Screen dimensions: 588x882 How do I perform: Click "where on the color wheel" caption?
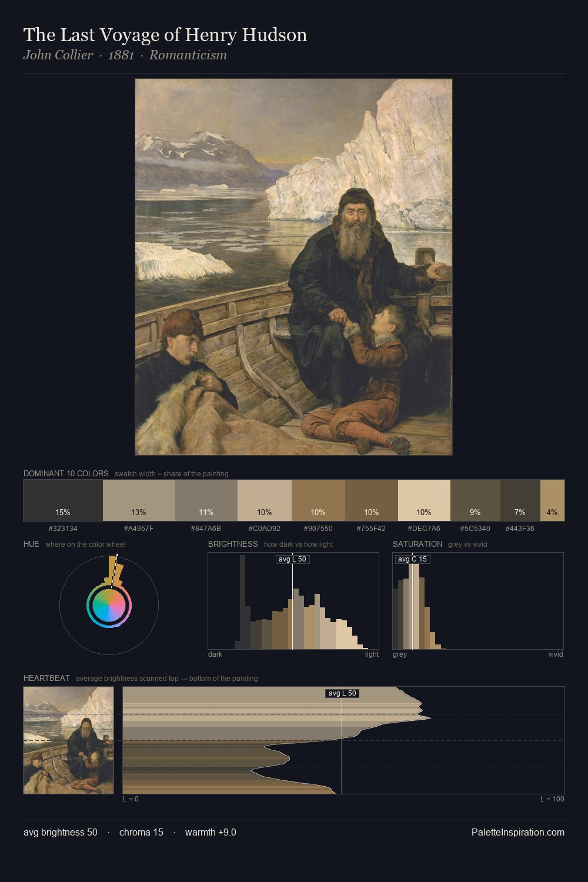[x=85, y=544]
